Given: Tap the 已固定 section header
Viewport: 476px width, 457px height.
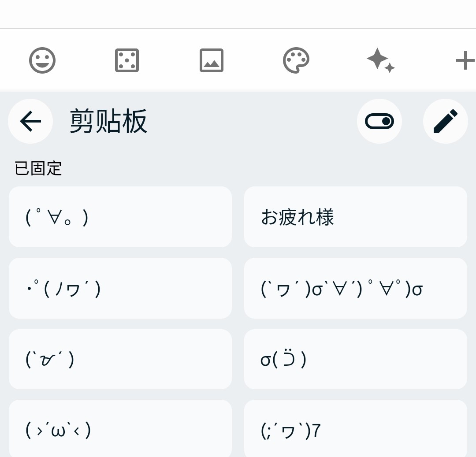Looking at the screenshot, I should [x=38, y=168].
